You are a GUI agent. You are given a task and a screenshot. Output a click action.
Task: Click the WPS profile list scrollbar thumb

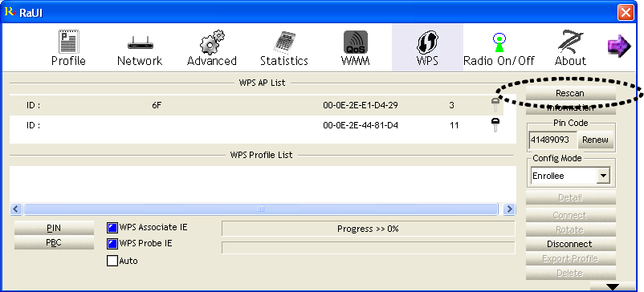coord(260,209)
